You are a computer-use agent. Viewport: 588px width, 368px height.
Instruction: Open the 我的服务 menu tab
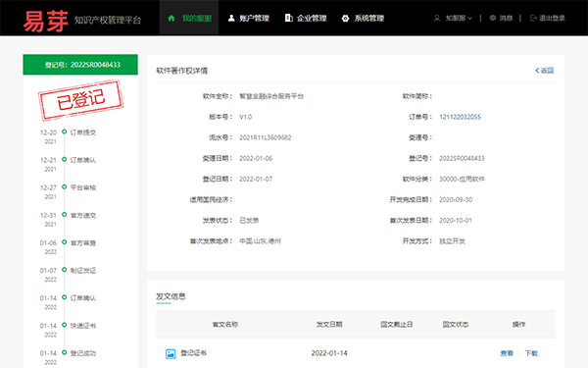coord(189,18)
